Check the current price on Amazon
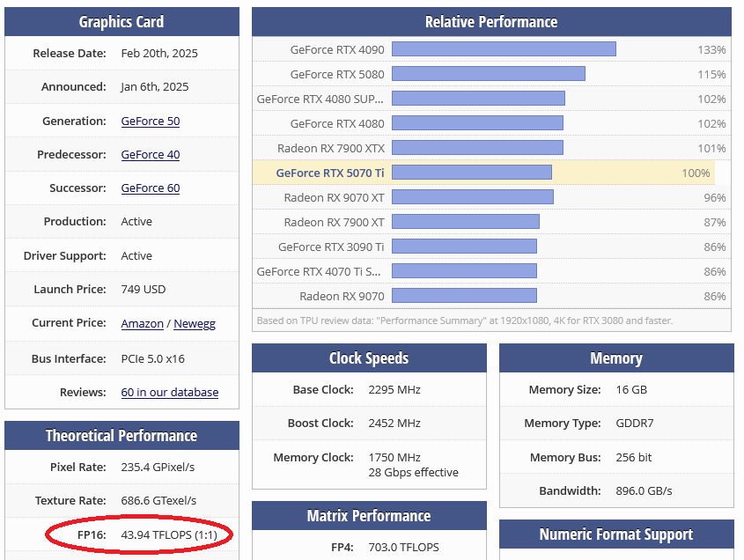The width and height of the screenshot is (744, 560). pos(142,324)
